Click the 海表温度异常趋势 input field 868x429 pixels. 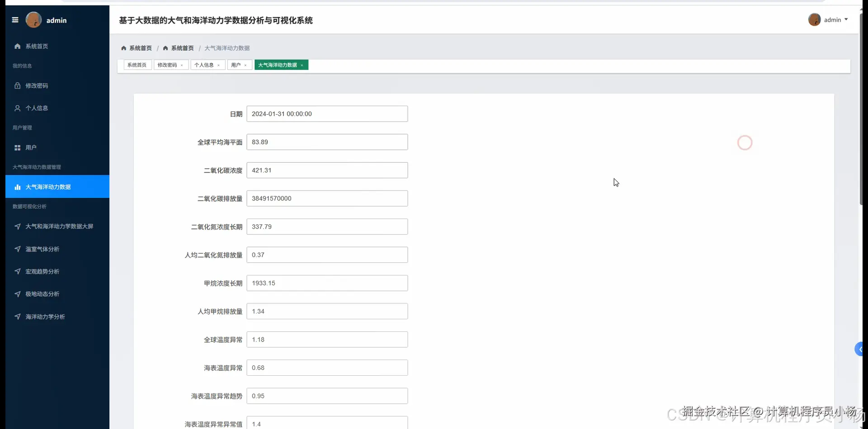327,396
